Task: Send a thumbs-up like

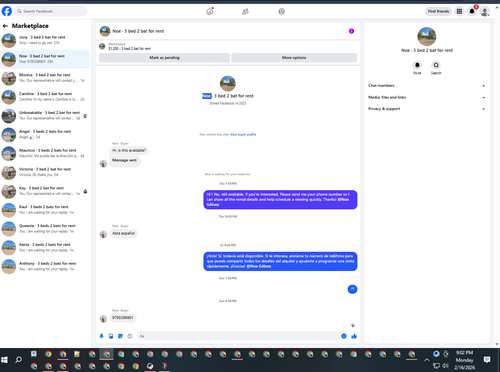Action: click(x=354, y=336)
